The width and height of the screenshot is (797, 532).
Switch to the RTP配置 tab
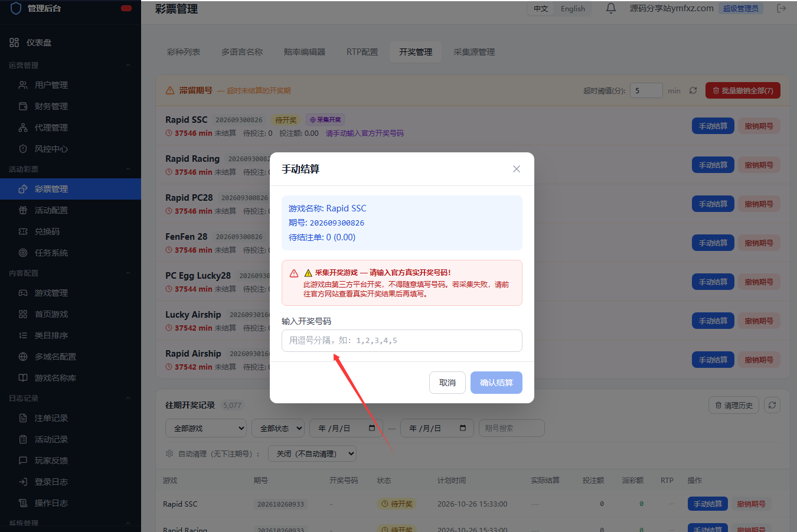pos(362,52)
